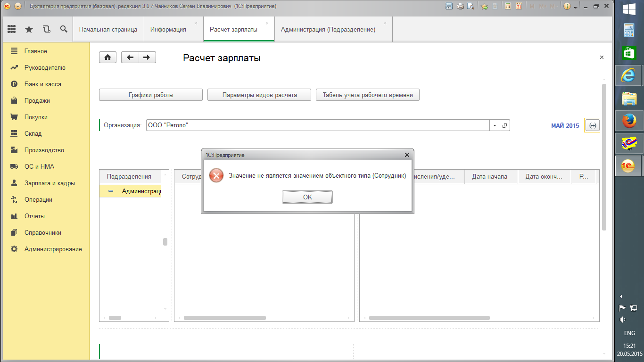Close the Администрация (Подразделение) tab
644x362 pixels.
385,23
